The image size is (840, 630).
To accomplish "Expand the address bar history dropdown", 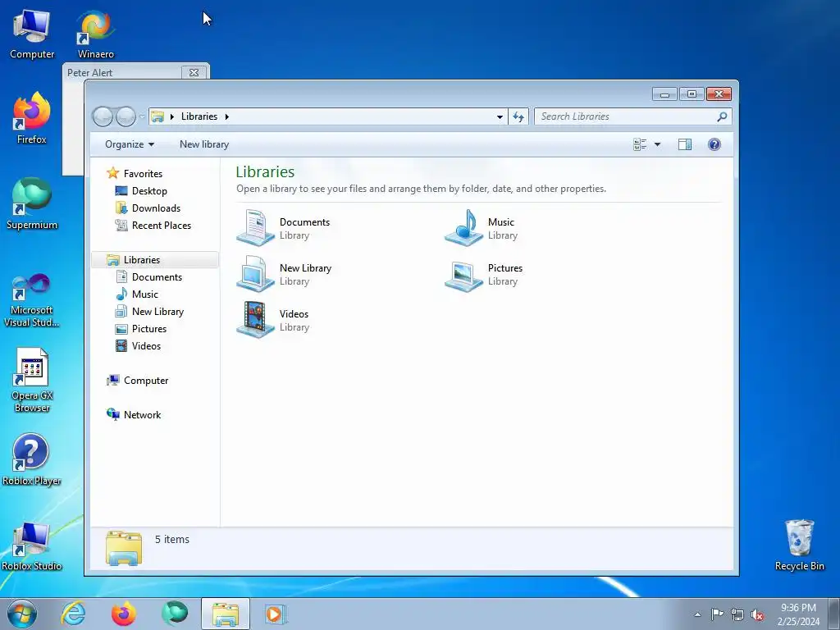I will pyautogui.click(x=500, y=116).
